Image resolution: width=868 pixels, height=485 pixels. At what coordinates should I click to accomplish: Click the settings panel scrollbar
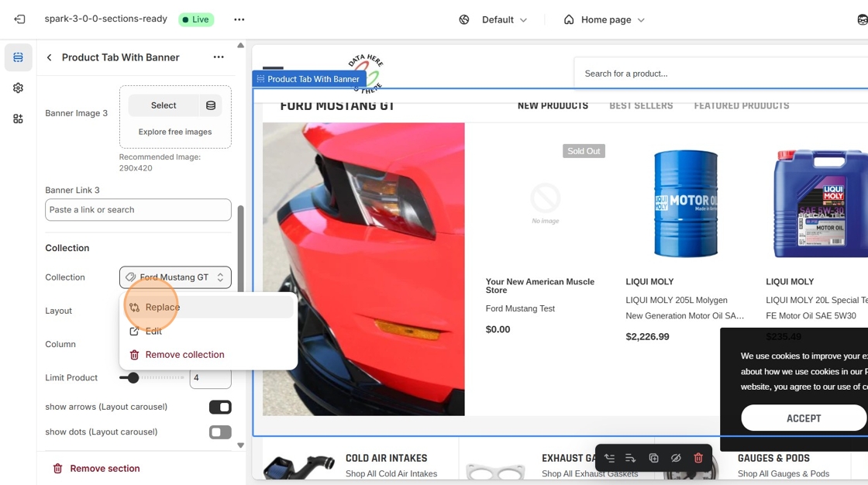pos(240,249)
